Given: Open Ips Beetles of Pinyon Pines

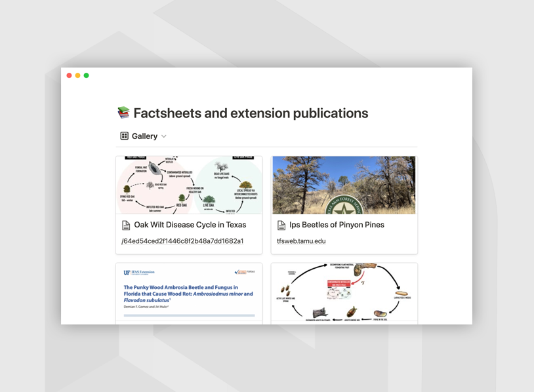Looking at the screenshot, I should pos(337,225).
